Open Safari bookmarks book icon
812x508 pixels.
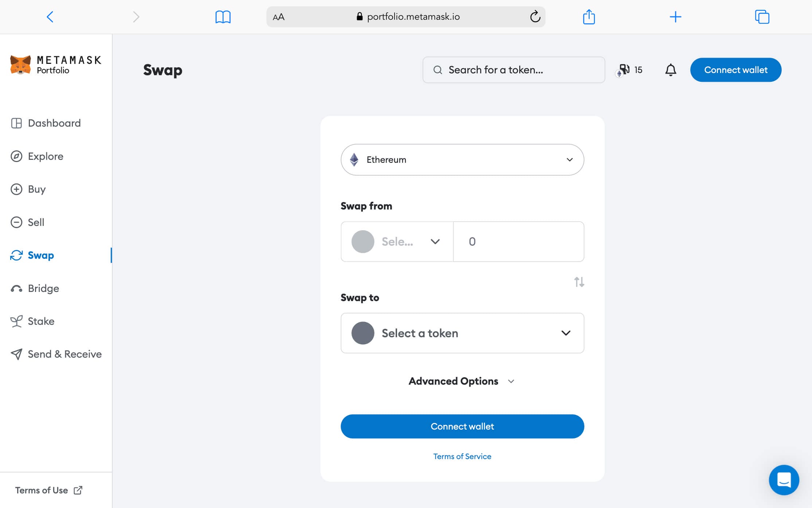[x=223, y=17]
